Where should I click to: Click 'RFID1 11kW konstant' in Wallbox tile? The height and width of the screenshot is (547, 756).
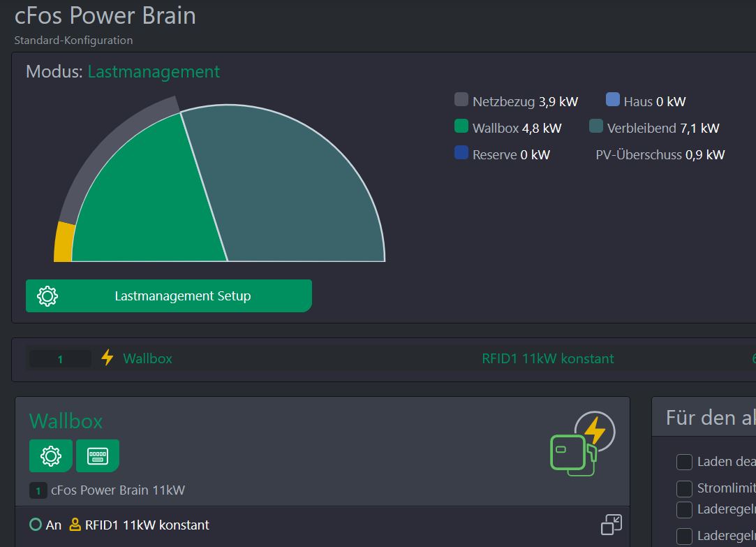[147, 525]
